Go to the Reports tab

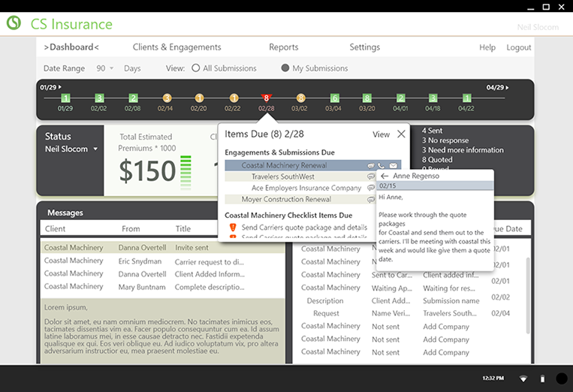tap(283, 47)
